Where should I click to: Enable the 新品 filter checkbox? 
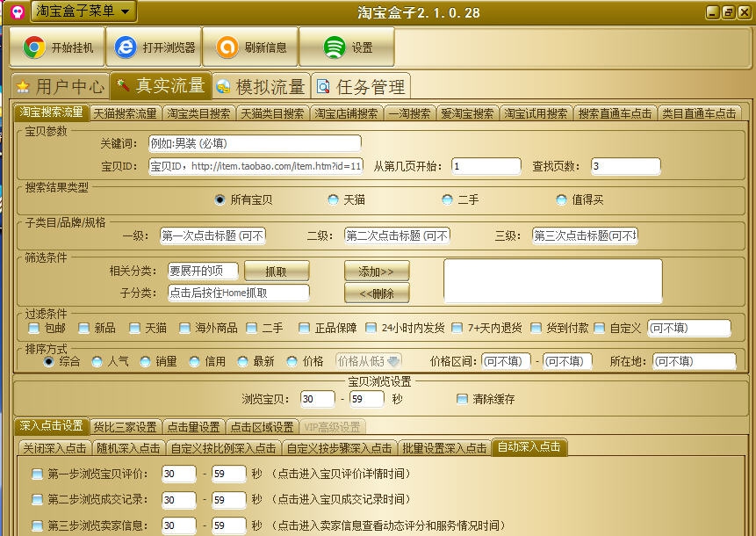(84, 329)
